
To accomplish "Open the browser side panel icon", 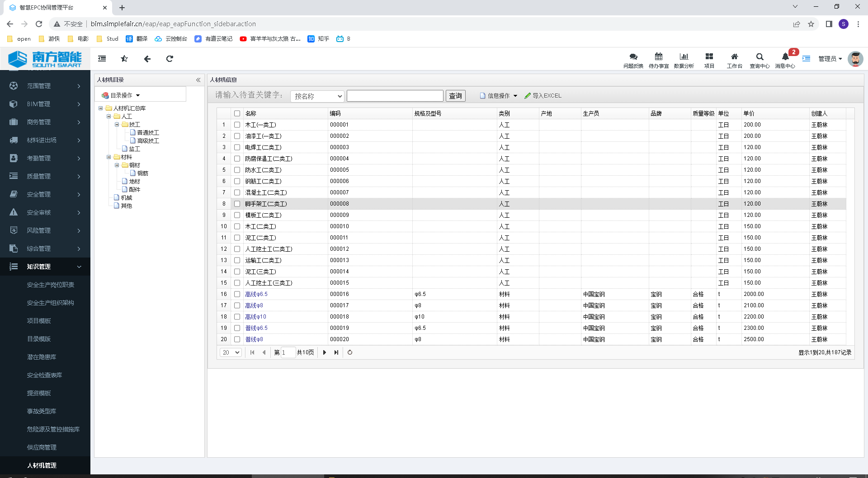I will point(829,24).
